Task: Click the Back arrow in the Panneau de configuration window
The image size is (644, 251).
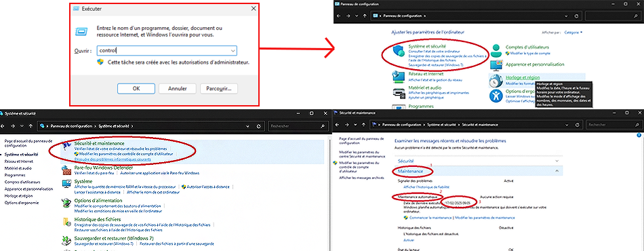Action: [x=339, y=16]
